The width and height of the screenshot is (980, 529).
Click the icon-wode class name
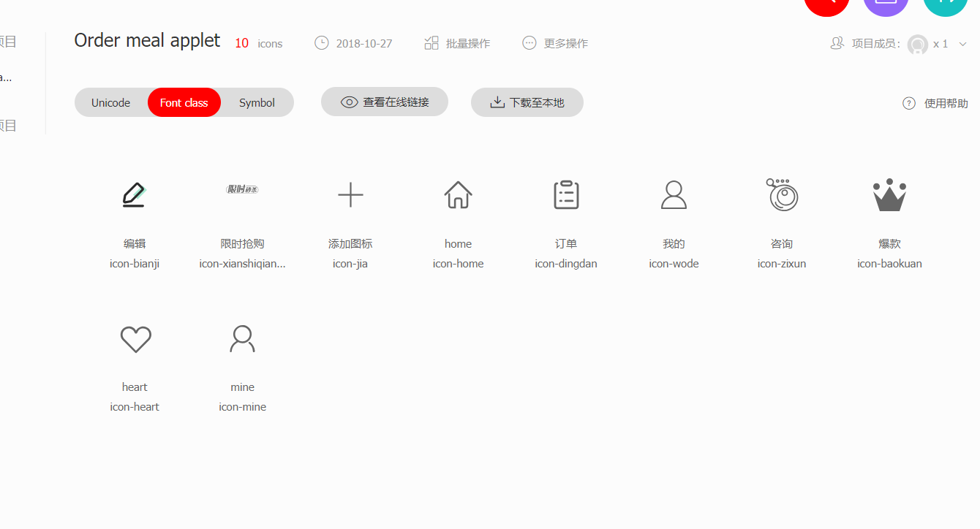(674, 264)
